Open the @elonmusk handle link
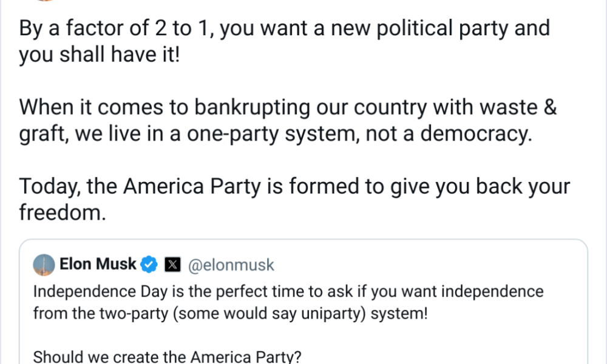 point(232,265)
